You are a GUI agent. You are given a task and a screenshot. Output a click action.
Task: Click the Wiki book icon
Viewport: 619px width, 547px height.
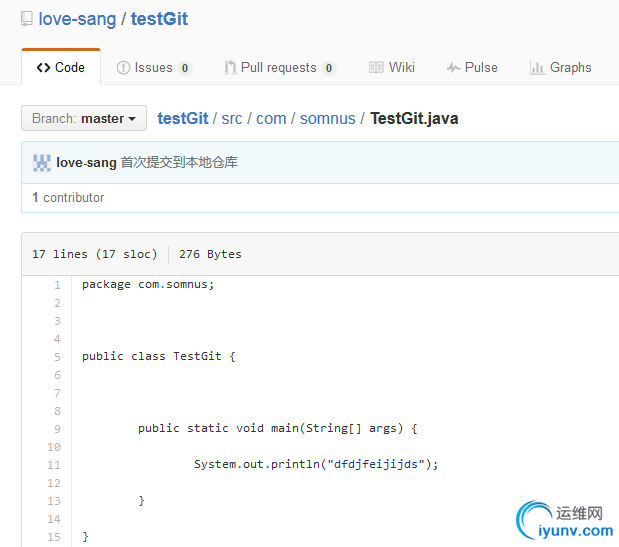pyautogui.click(x=376, y=67)
